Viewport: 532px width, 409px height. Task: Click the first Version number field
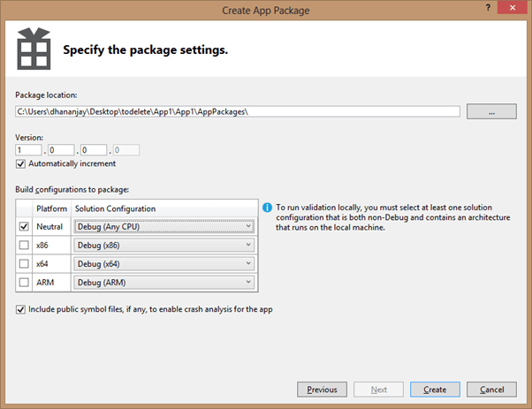[27, 150]
